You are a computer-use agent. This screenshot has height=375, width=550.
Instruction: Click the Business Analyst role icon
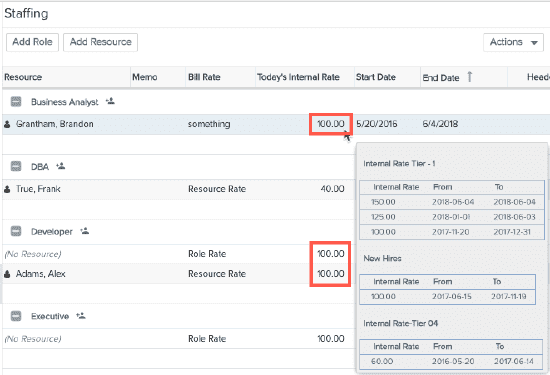click(x=16, y=102)
